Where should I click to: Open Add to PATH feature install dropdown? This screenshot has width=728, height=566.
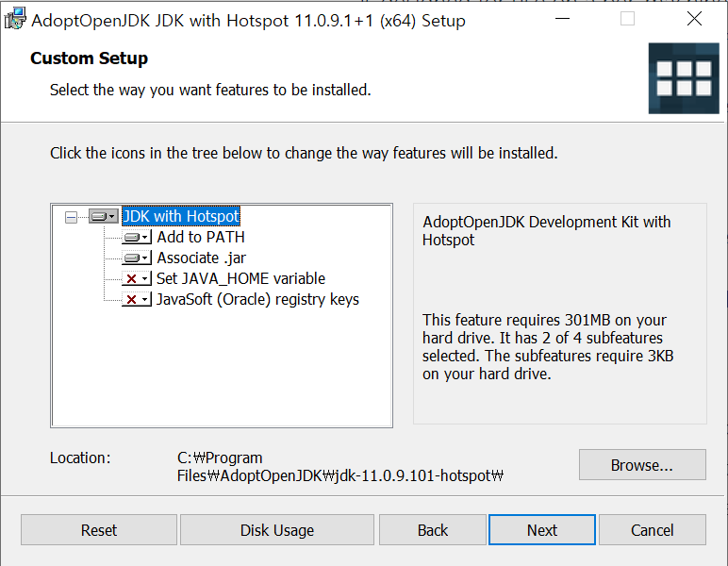pyautogui.click(x=137, y=238)
